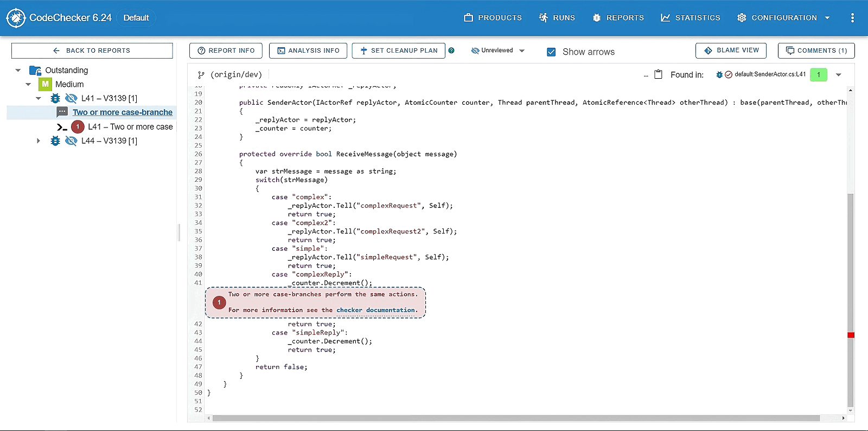Viewport: 868px width, 431px height.
Task: Go back to reports
Action: tap(92, 50)
